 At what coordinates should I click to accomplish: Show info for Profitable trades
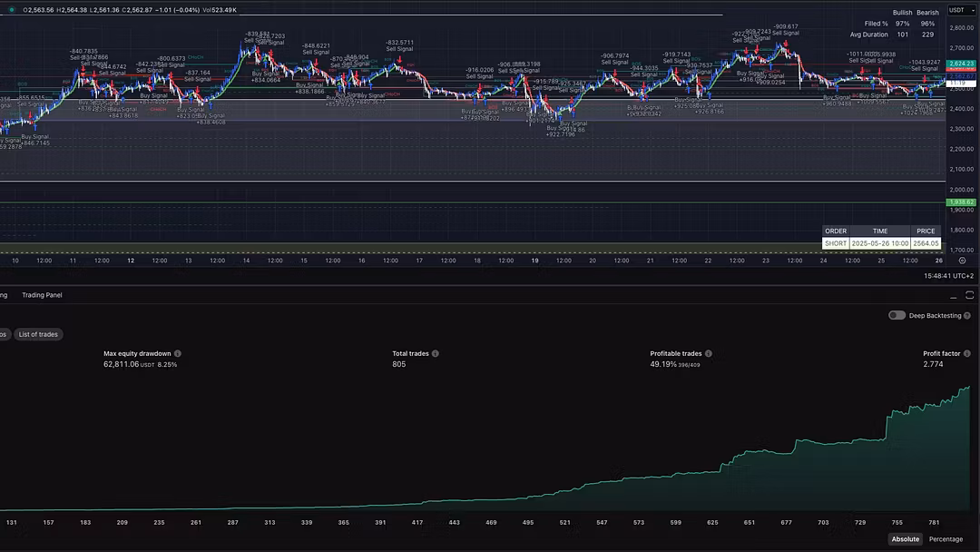(x=709, y=353)
